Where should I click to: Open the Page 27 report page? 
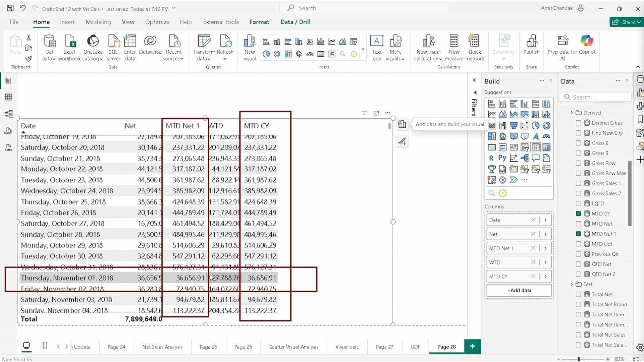coord(384,347)
